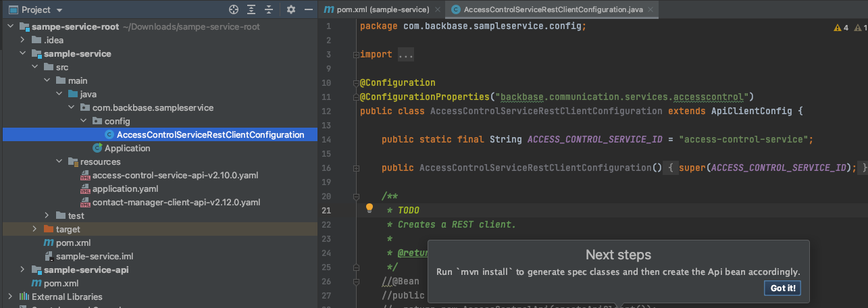The width and height of the screenshot is (868, 308).
Task: Hide the Project tool window
Action: (x=308, y=9)
